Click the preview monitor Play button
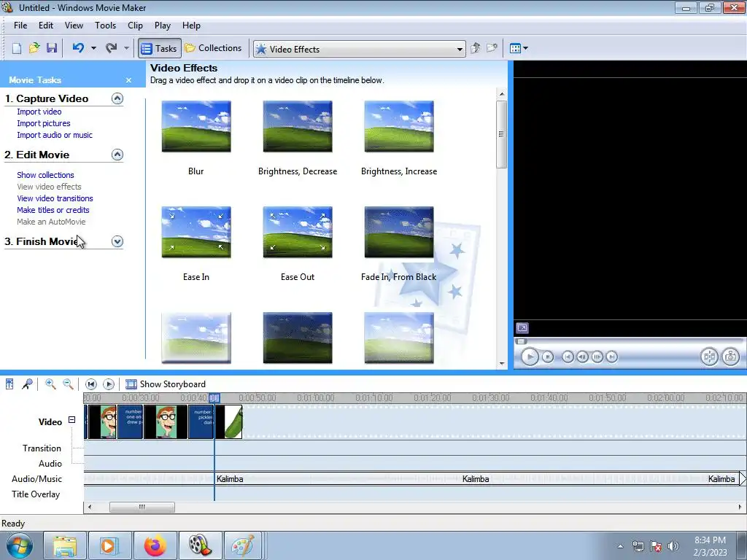Viewport: 747px width, 560px height. coord(530,357)
